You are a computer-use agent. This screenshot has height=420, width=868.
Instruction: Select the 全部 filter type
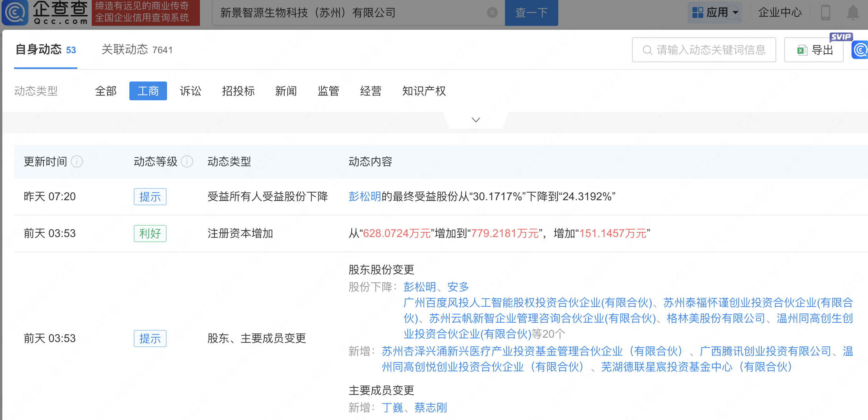tap(106, 91)
